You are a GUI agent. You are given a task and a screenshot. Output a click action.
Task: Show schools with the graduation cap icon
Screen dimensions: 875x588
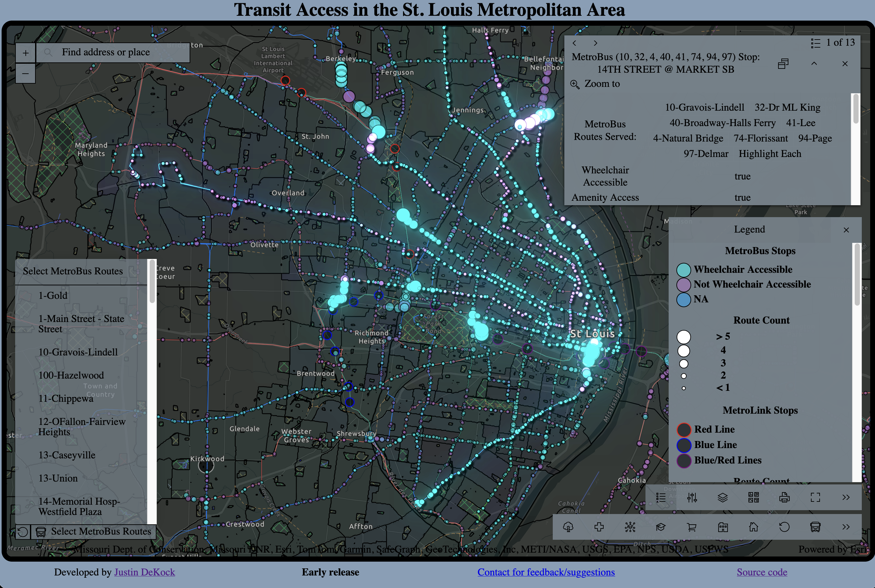(x=661, y=527)
